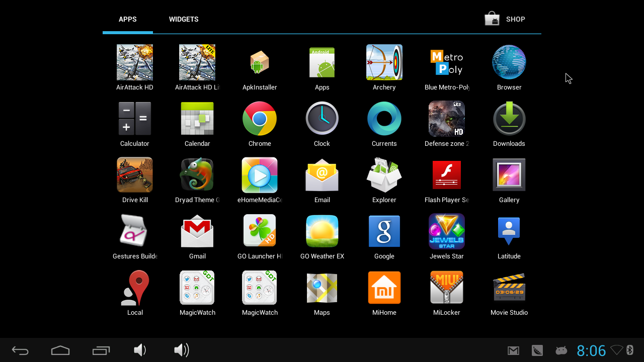Tap the Home navigation button
644x362 pixels.
[60, 350]
